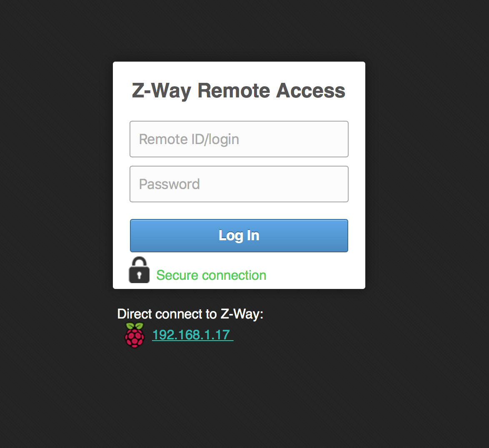Select the raspberry icon beside the IP address
Image resolution: width=489 pixels, height=448 pixels.
[x=135, y=335]
